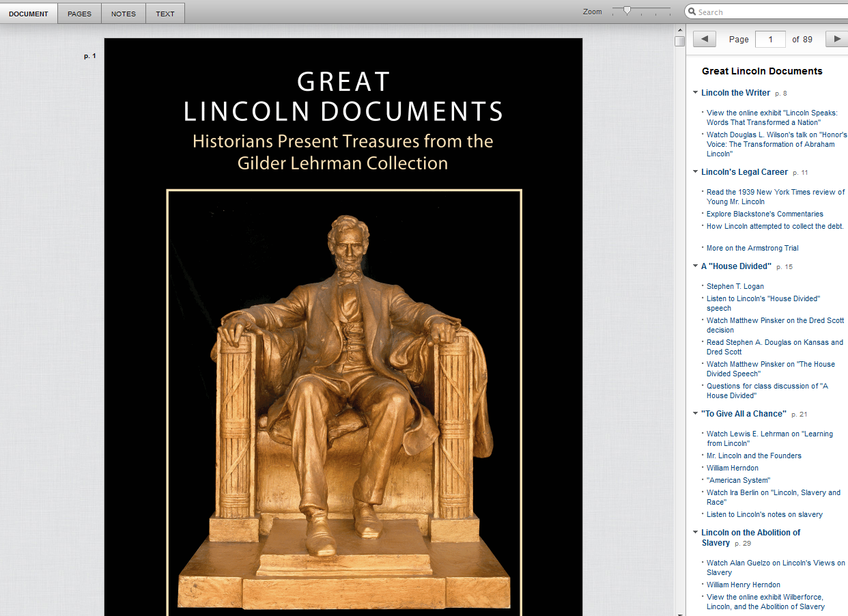Image resolution: width=848 pixels, height=616 pixels.
Task: Listen to Lincoln's notes on slavery link
Action: [x=765, y=514]
